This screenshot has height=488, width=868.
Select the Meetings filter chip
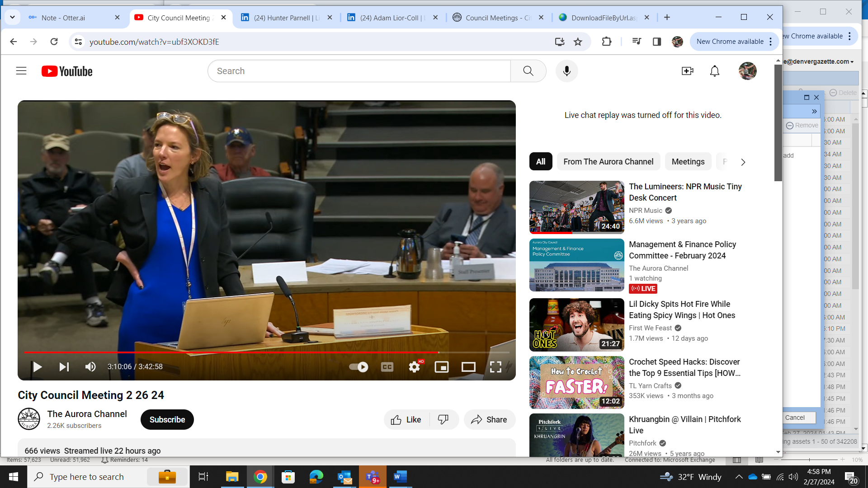688,162
